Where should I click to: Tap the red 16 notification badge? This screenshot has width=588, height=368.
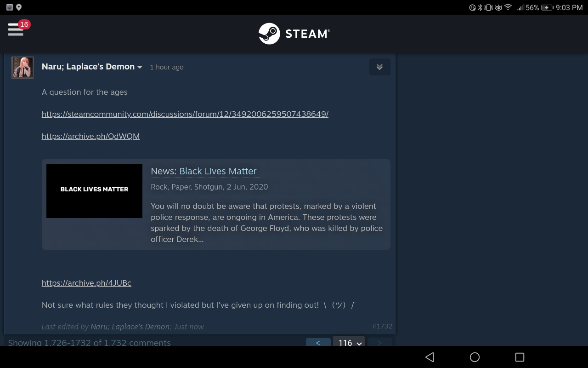coord(24,24)
